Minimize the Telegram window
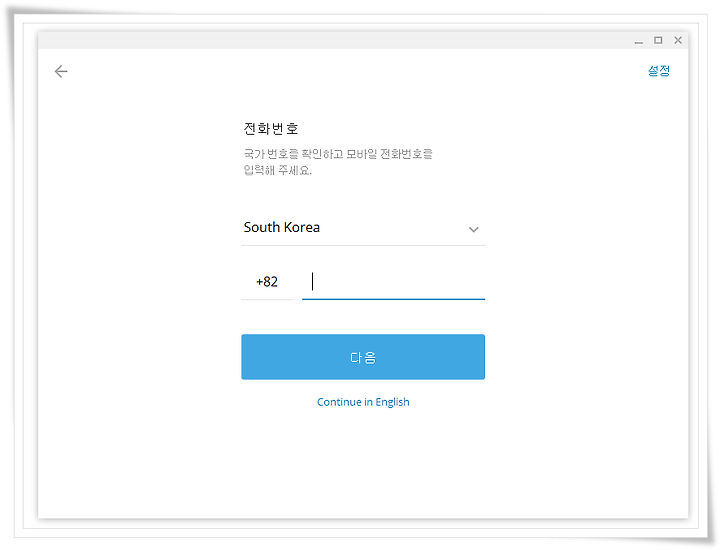This screenshot has height=550, width=720. (638, 41)
